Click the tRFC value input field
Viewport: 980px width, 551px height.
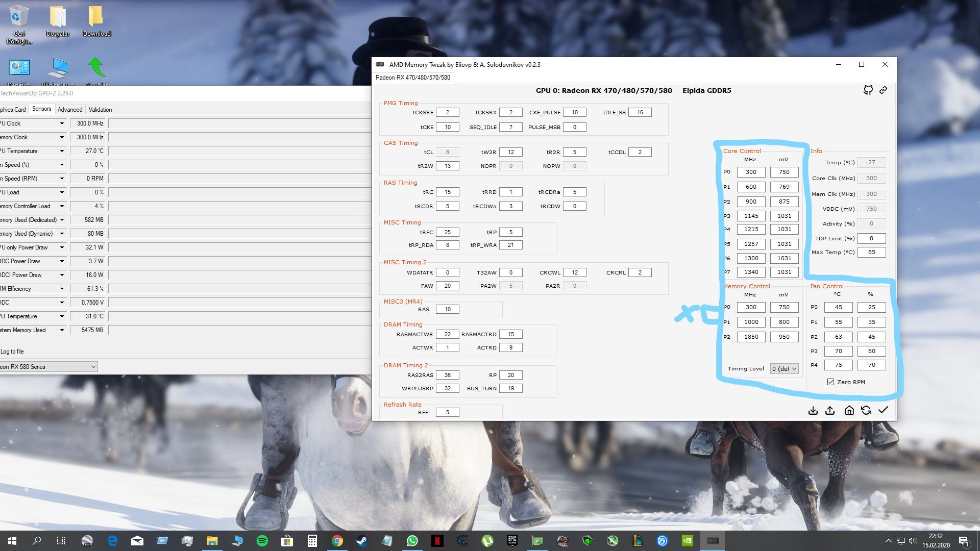pos(447,232)
